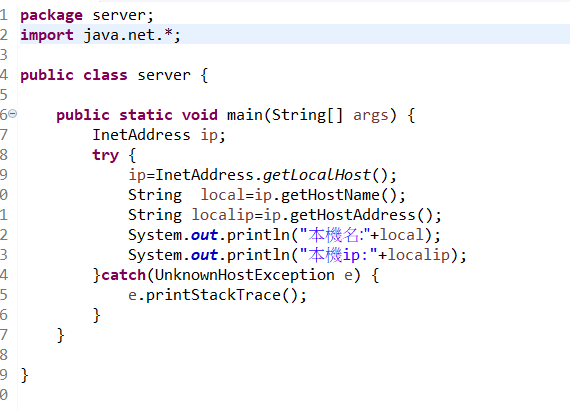Click 'main' in the method signature

[x=245, y=115]
